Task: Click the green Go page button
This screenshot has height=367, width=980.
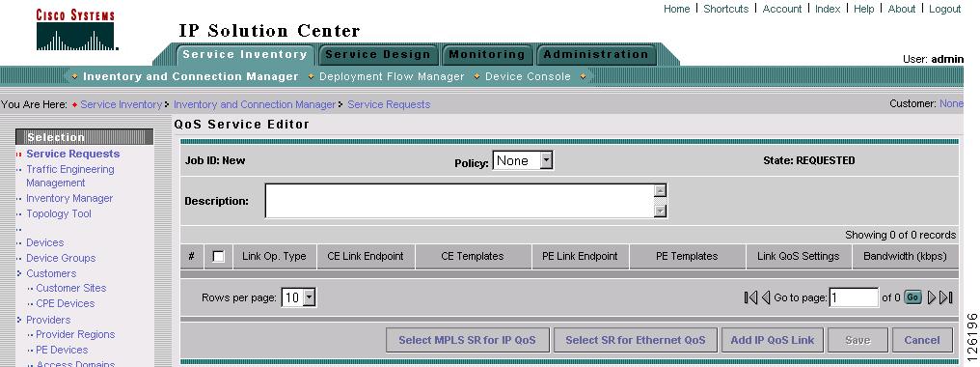Action: point(912,297)
